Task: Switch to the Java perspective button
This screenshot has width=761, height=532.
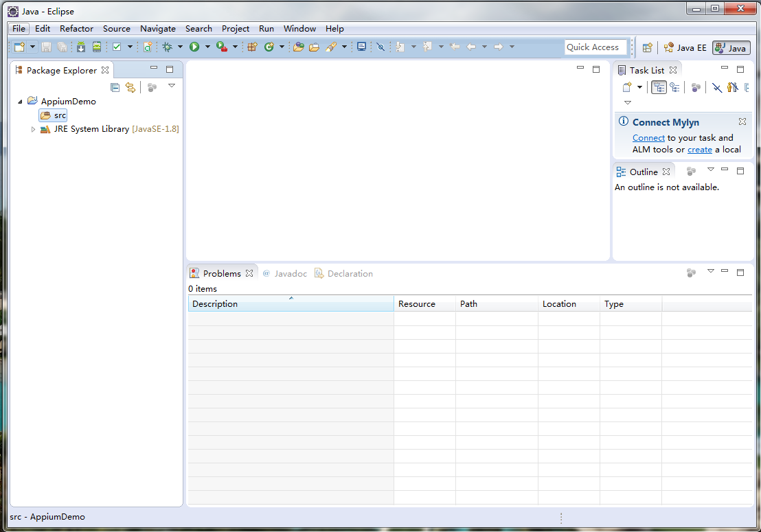Action: pos(731,47)
